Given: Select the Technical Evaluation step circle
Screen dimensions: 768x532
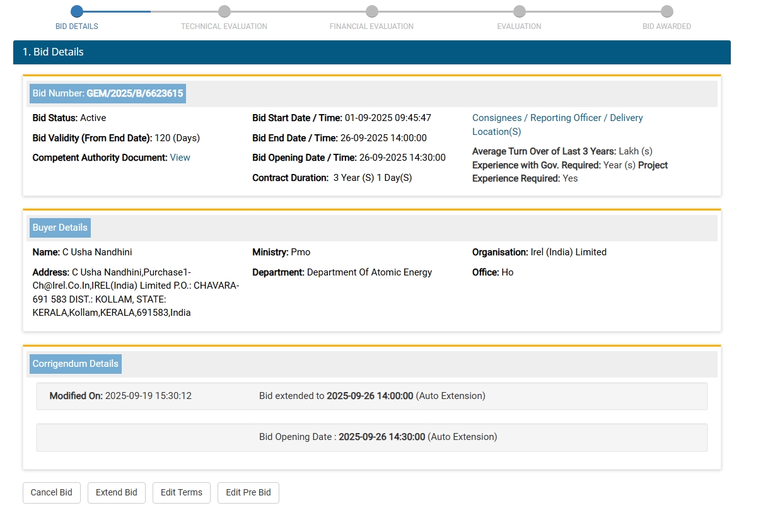Looking at the screenshot, I should point(224,11).
